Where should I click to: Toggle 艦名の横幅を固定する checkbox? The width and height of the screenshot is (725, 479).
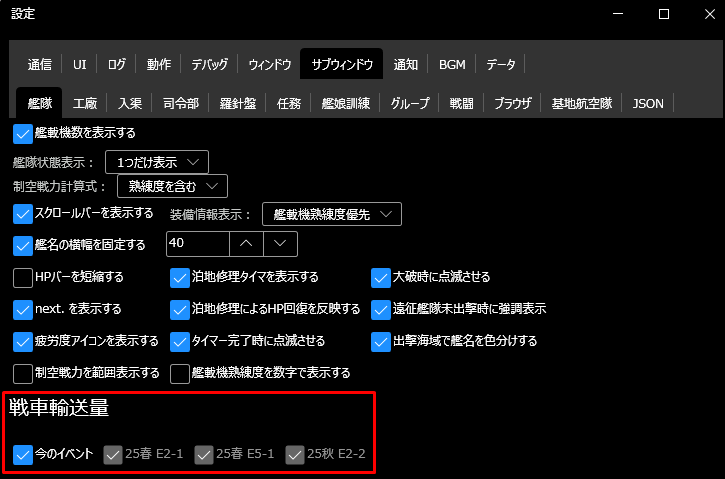(23, 245)
